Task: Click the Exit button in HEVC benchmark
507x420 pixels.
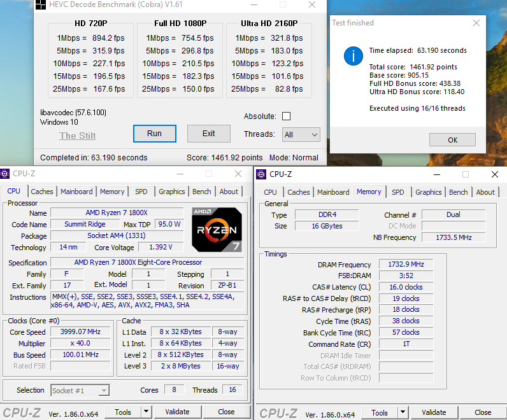Action: coord(208,134)
